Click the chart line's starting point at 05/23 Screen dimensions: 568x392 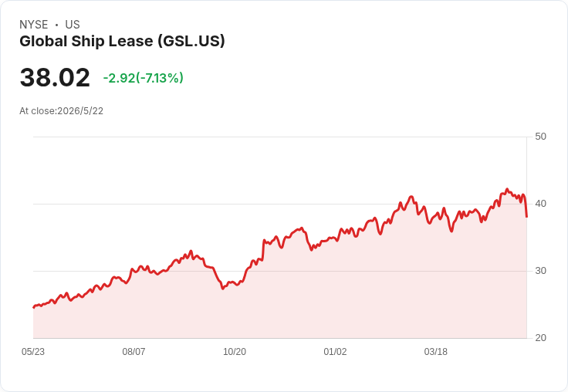[34, 307]
